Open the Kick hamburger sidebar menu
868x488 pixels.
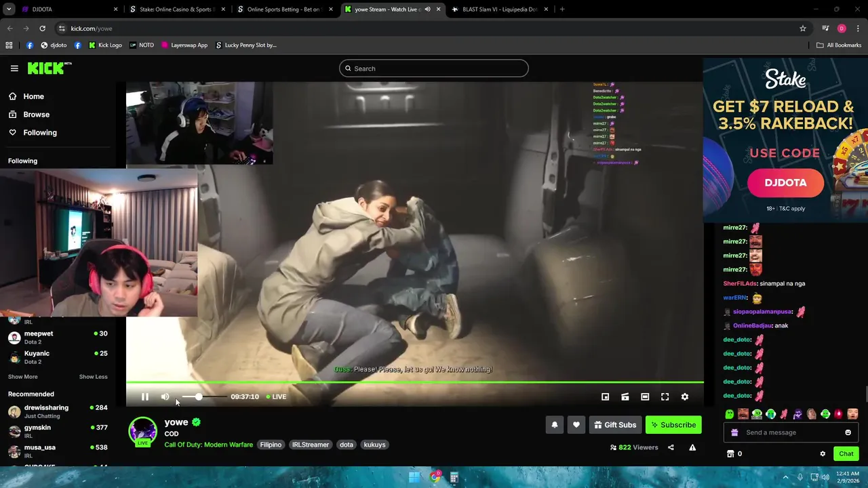click(x=14, y=68)
